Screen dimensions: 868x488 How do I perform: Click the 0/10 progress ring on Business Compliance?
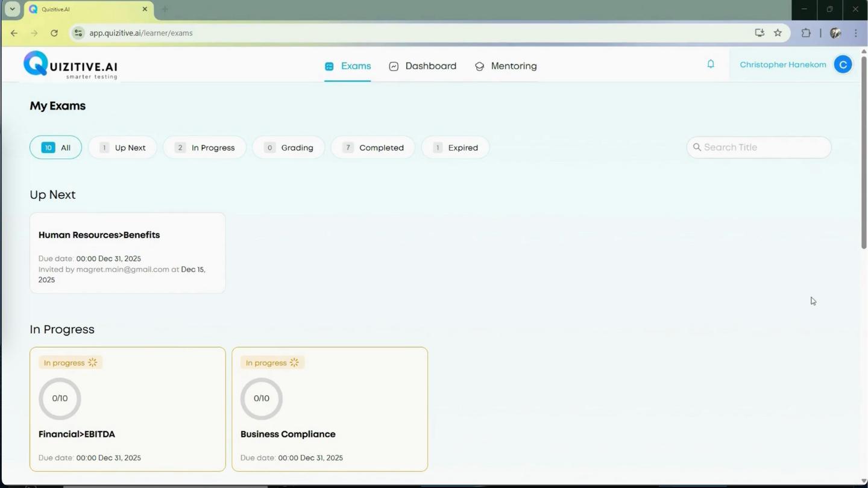tap(261, 398)
